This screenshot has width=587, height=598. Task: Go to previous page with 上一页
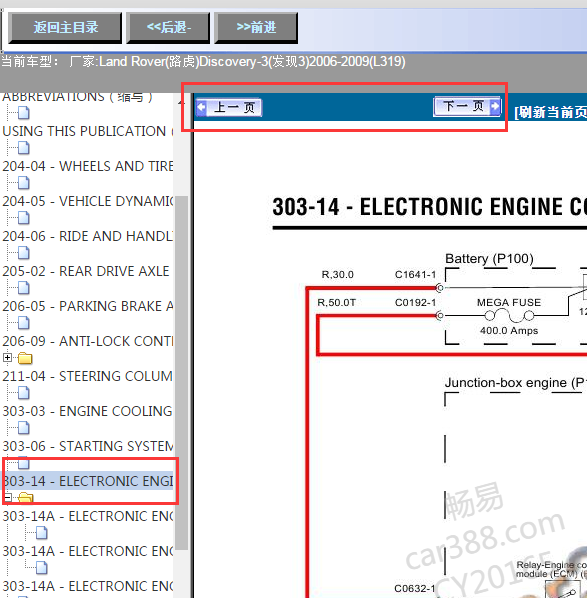[229, 108]
